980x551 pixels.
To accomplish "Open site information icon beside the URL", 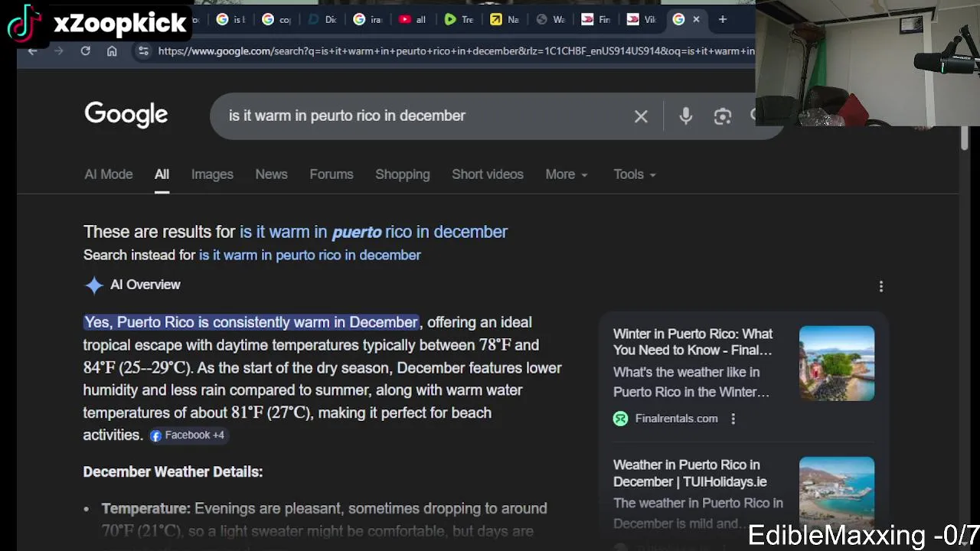I will [143, 51].
